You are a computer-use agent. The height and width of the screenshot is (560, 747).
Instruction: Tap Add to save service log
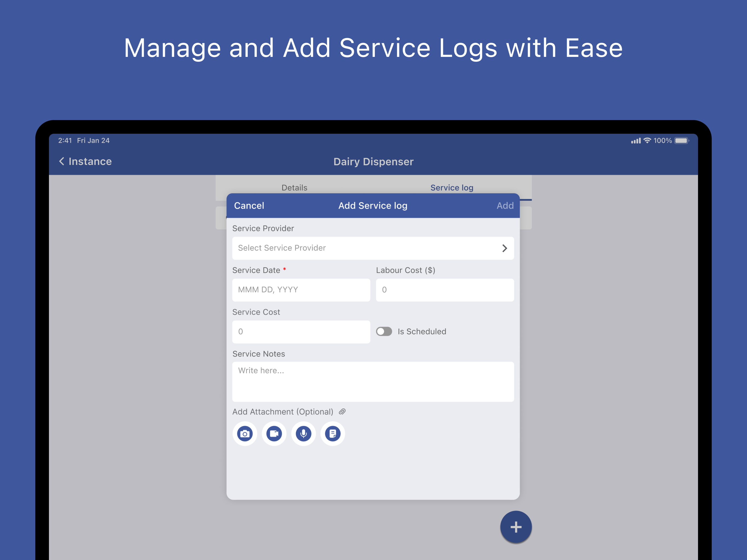pos(505,205)
